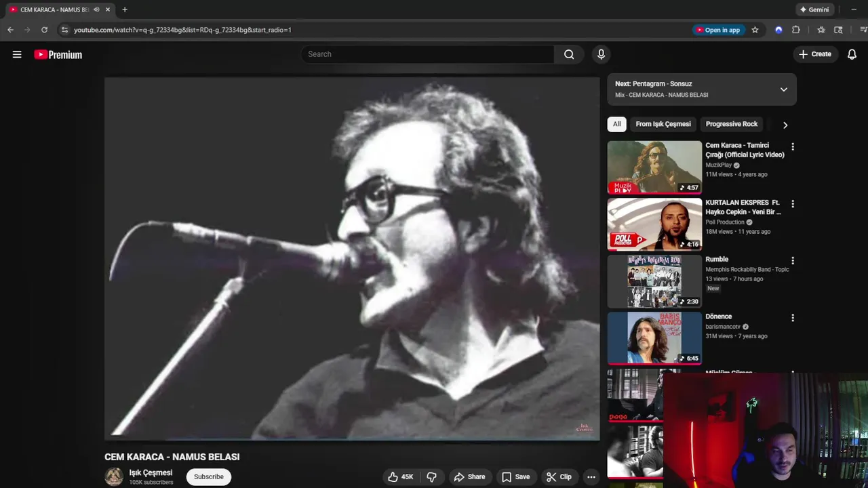Open the star-shaped toolbar icon beside extensions
This screenshot has height=488, width=868.
pos(821,30)
